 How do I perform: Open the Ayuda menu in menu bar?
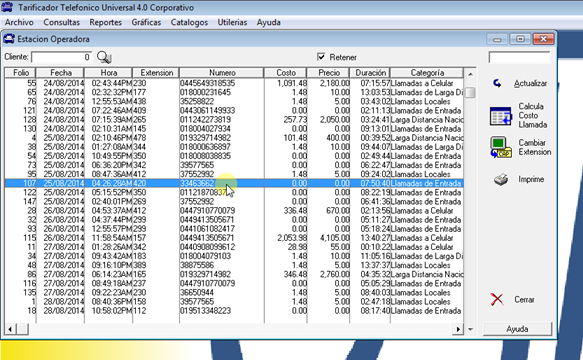tap(268, 22)
